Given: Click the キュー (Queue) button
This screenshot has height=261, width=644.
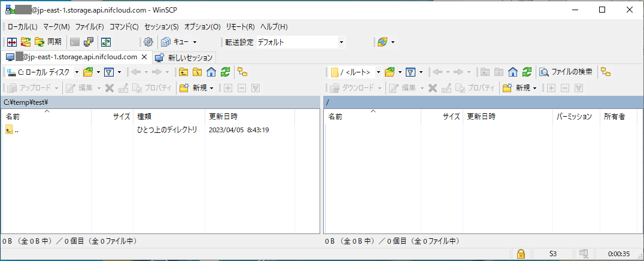Looking at the screenshot, I should coord(175,42).
